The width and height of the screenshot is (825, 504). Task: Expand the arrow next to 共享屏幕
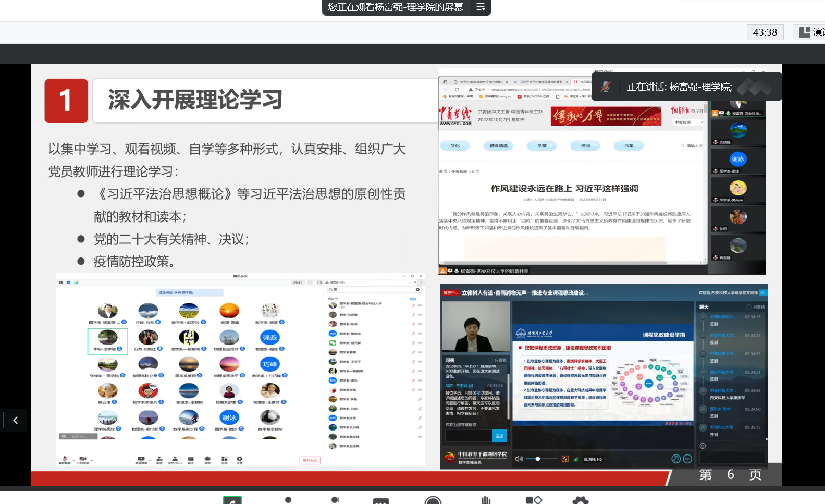(x=150, y=461)
